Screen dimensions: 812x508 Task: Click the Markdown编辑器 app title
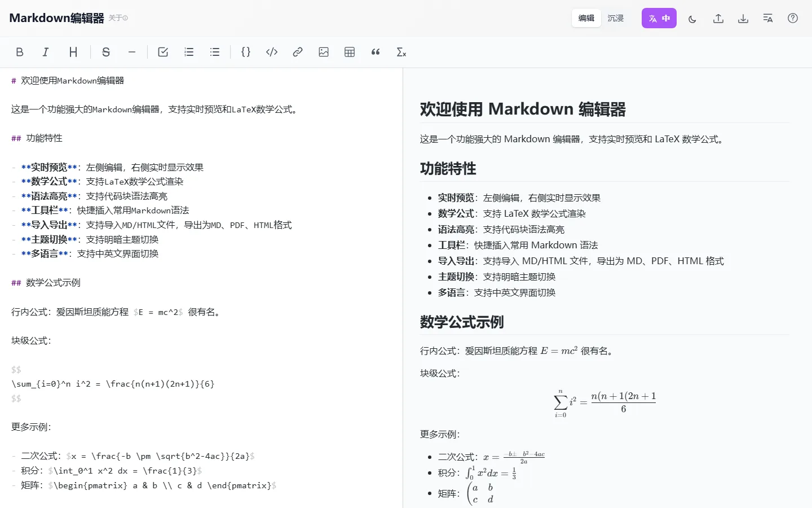coord(56,18)
